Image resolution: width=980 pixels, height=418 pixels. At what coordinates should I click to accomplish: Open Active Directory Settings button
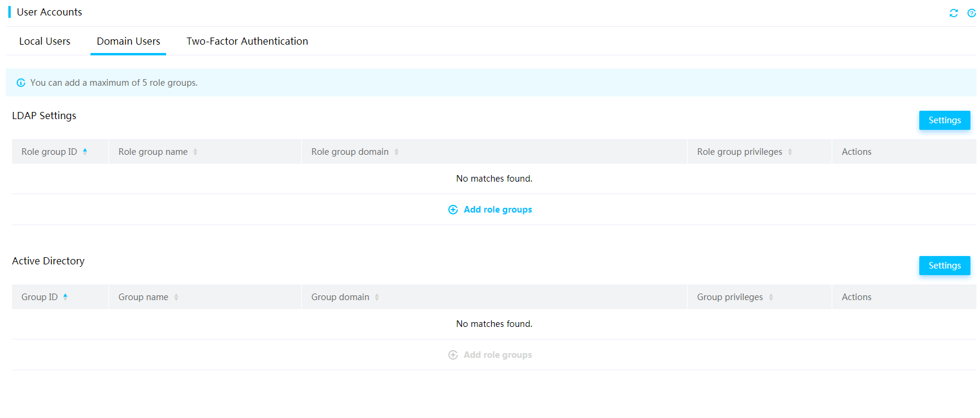tap(945, 266)
